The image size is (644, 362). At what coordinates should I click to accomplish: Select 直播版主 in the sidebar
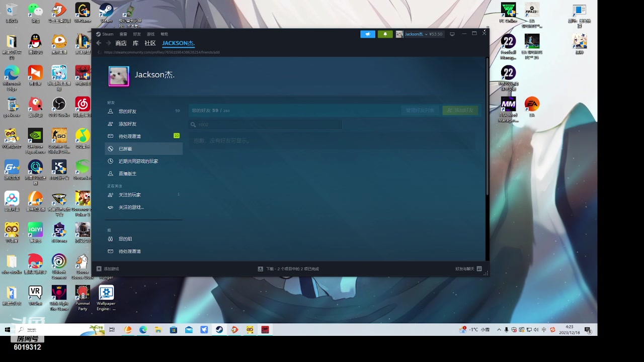[143, 173]
